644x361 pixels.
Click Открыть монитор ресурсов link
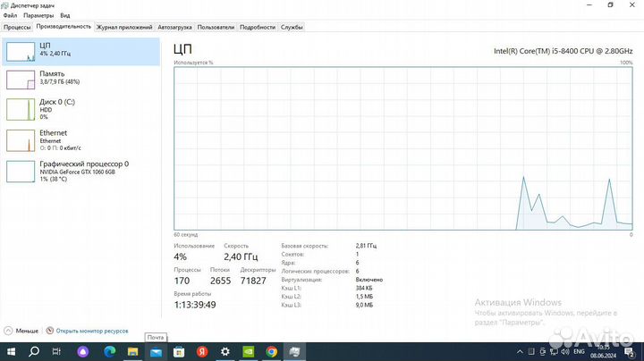(x=92, y=331)
